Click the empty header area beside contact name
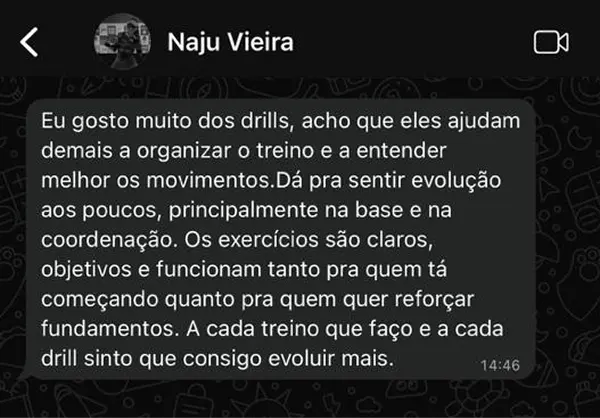Image resolution: width=600 pixels, height=418 pixels. pyautogui.click(x=413, y=42)
